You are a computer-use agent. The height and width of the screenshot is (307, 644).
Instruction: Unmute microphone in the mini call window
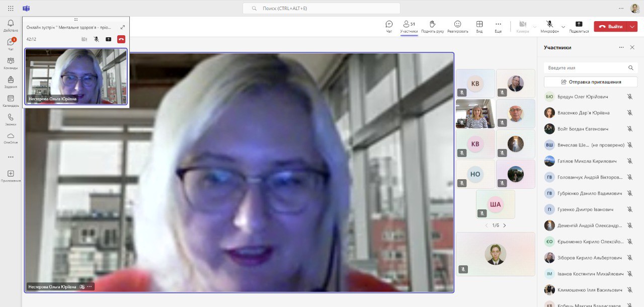[97, 39]
